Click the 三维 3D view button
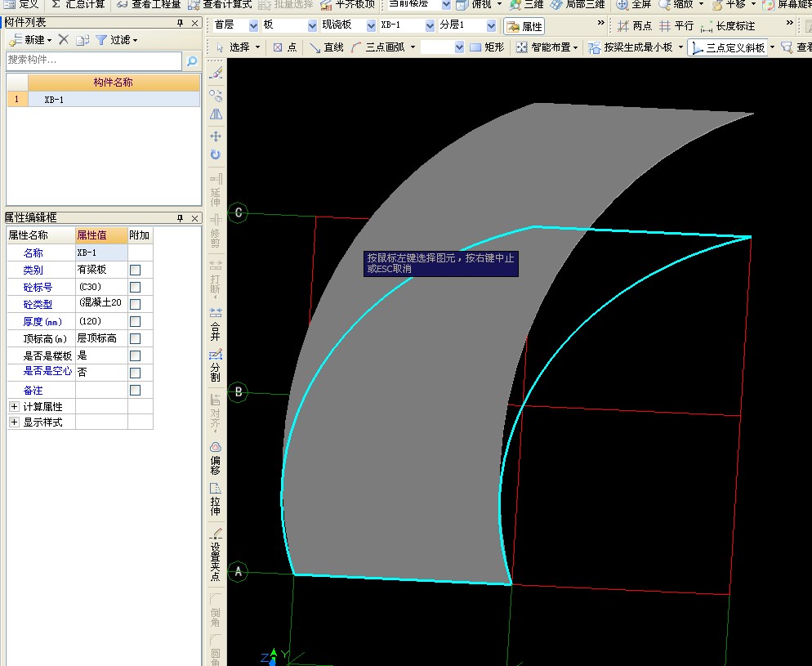812x666 pixels. click(x=526, y=5)
